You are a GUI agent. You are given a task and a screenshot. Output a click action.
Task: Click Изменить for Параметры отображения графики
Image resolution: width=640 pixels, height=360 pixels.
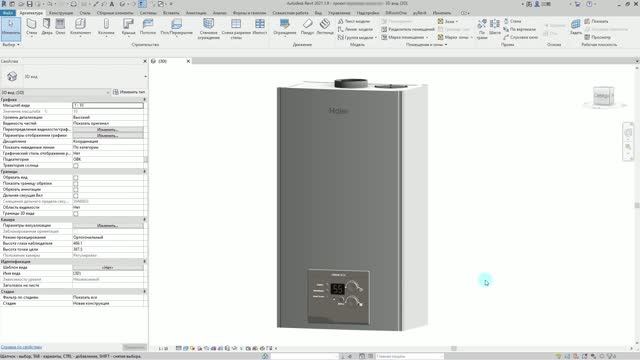(108, 136)
